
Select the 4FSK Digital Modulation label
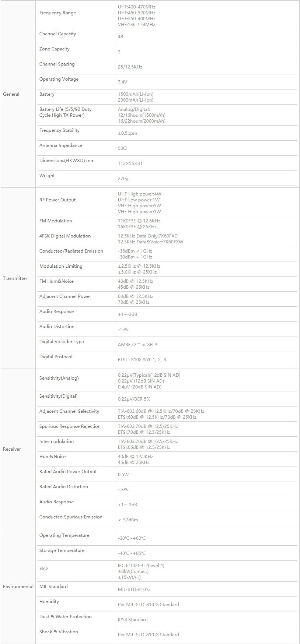coord(65,236)
